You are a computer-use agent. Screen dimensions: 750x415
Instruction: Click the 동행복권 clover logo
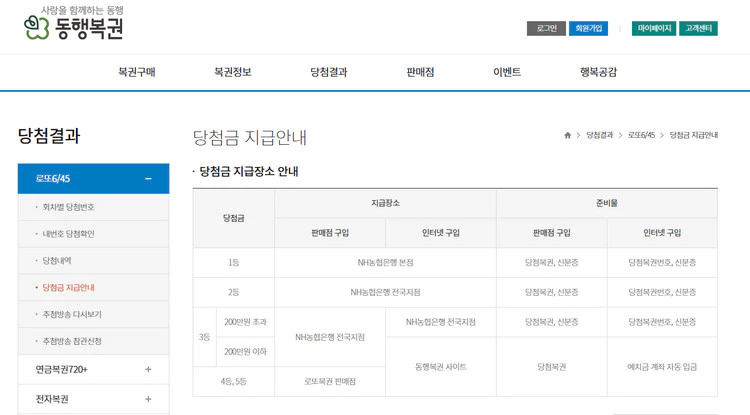coord(74,23)
